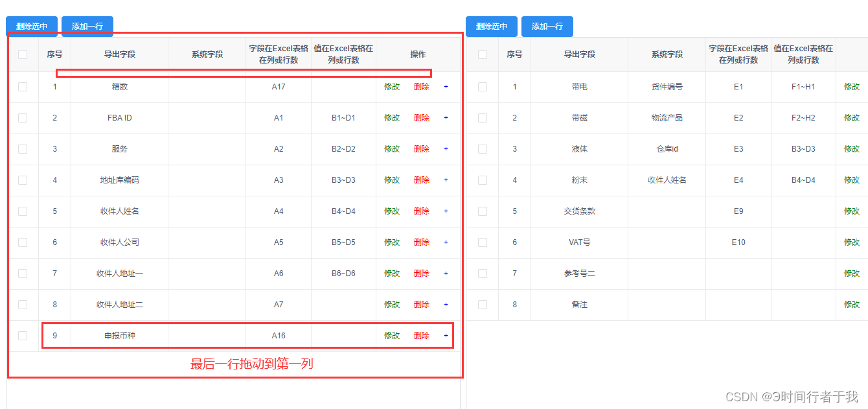Click 修改 on the 箱数 row

tap(391, 86)
